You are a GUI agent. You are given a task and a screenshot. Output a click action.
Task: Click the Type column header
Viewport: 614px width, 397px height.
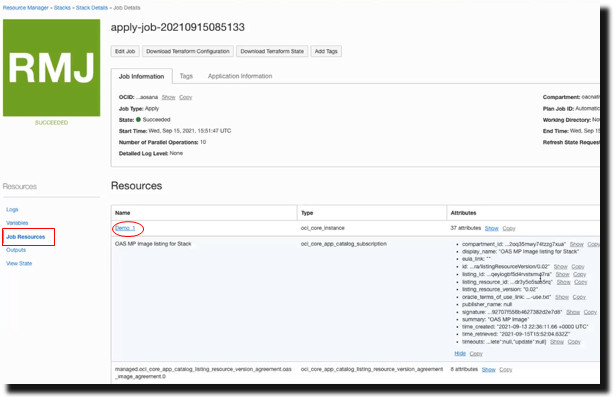307,213
